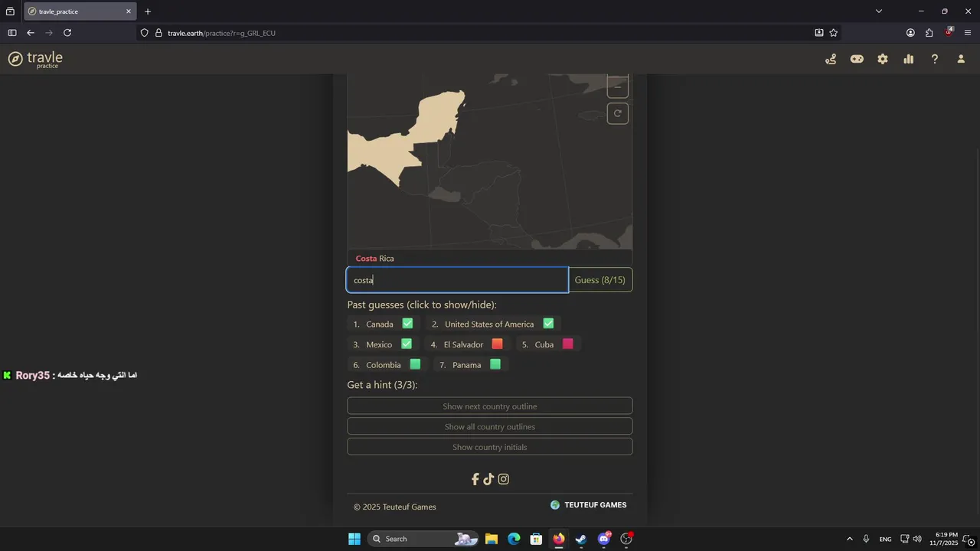Open Teuteuf Games Instagram page
980x551 pixels.
point(503,479)
